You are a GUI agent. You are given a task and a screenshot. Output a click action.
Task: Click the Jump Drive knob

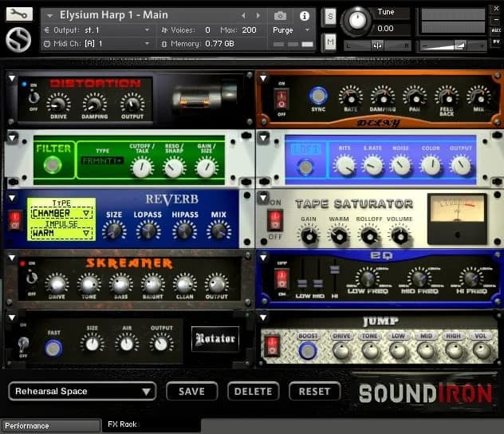pos(341,350)
